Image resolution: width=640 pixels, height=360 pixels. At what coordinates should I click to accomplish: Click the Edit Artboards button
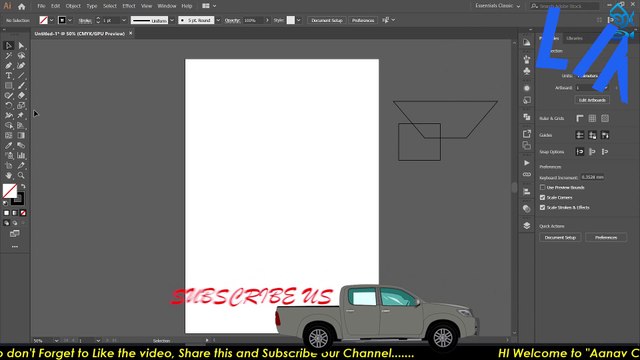[x=592, y=100]
